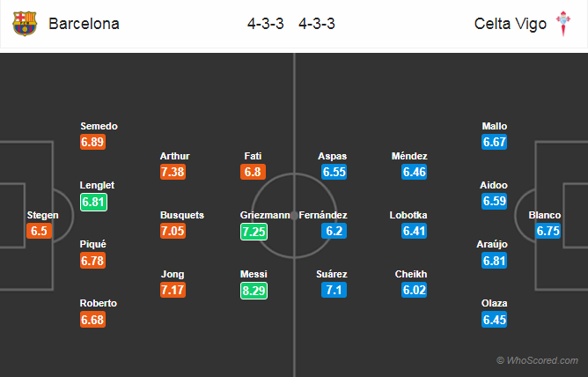Select the Olaza player name
This screenshot has height=377, width=588.
click(x=494, y=303)
